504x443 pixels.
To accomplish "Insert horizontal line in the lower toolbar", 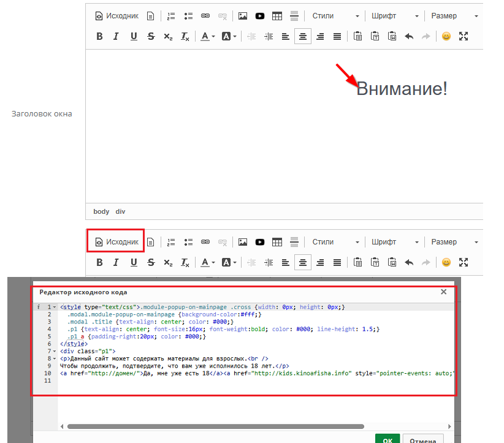I will tap(294, 241).
